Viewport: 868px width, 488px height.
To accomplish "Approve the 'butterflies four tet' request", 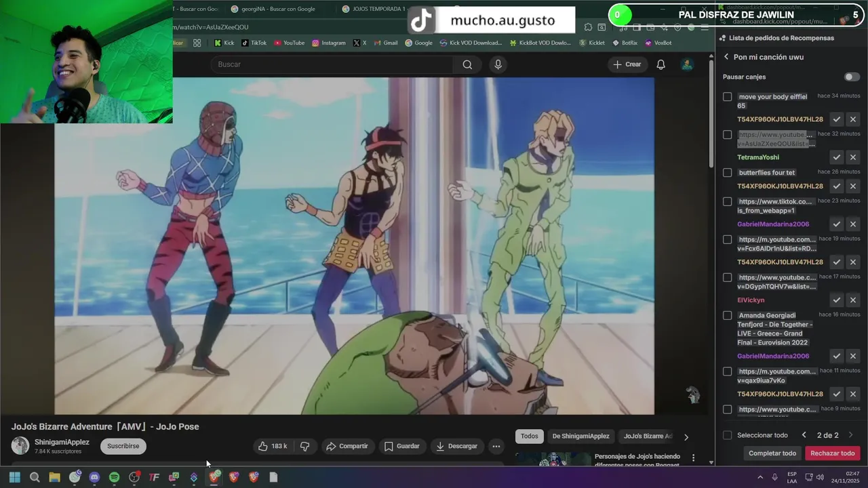I will click(x=837, y=186).
